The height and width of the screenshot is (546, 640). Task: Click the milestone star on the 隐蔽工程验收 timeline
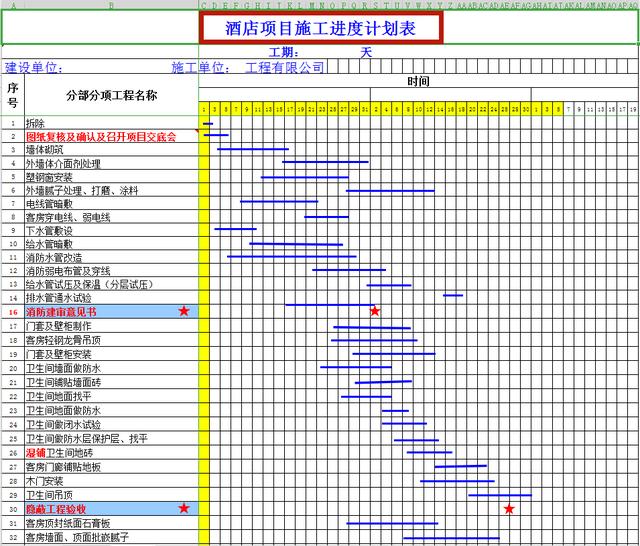509,508
